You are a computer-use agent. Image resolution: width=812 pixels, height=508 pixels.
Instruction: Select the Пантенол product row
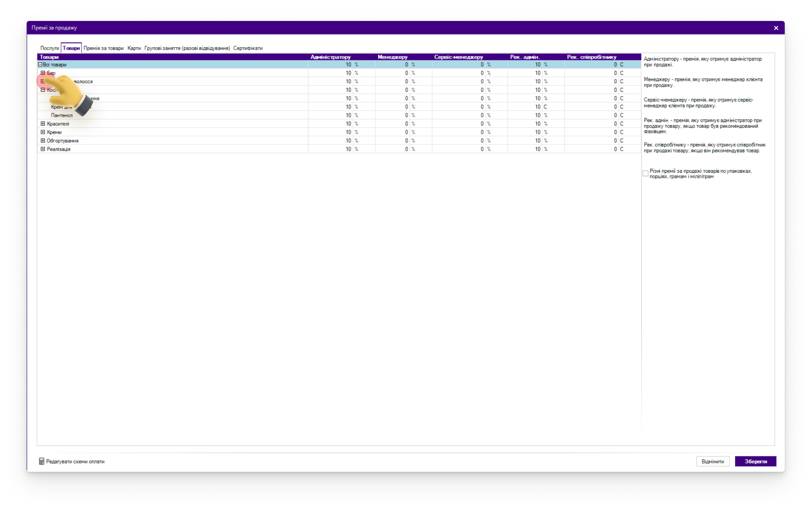(62, 115)
